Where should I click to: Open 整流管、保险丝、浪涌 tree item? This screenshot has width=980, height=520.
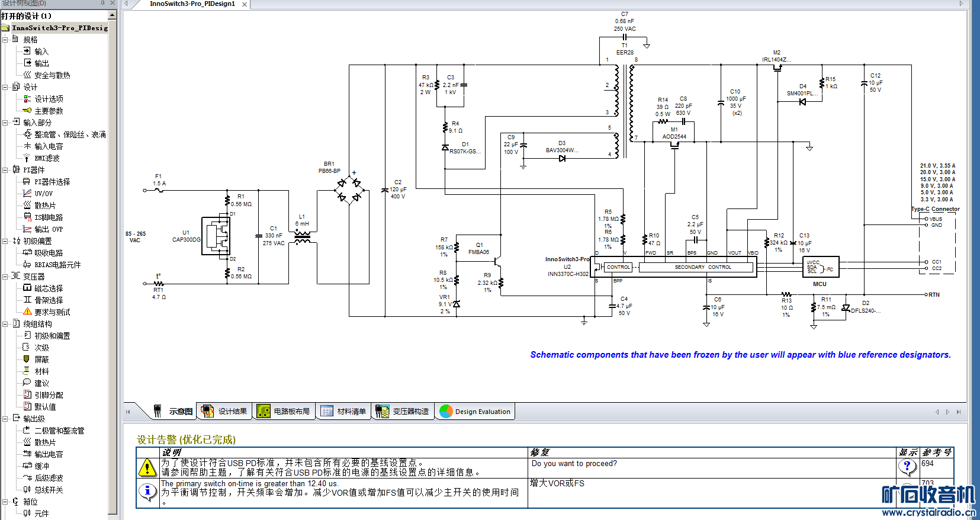[x=70, y=134]
